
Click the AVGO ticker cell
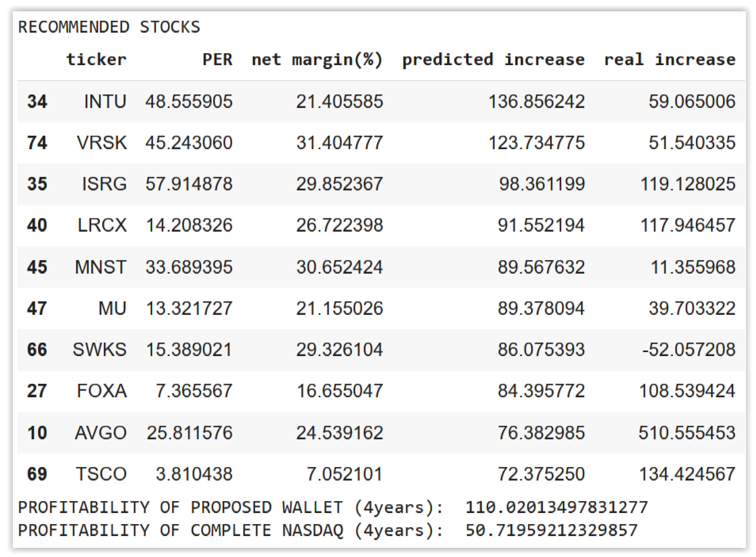[x=101, y=433]
